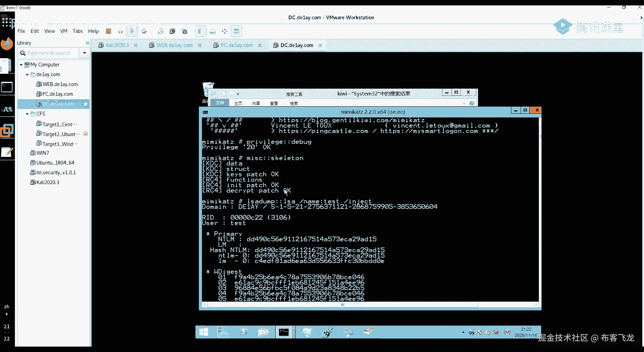Open the 查看 ribbon tab in Explorer
The width and height of the screenshot is (644, 352).
[x=274, y=103]
